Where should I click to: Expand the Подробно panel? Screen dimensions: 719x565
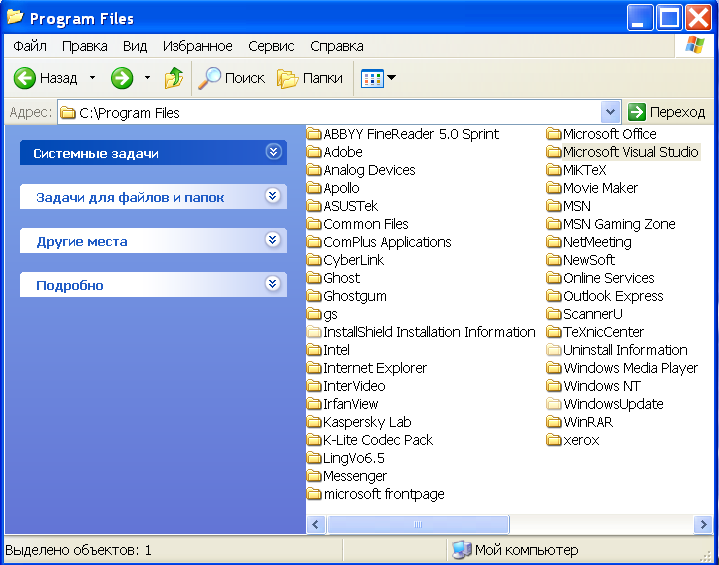click(x=273, y=284)
